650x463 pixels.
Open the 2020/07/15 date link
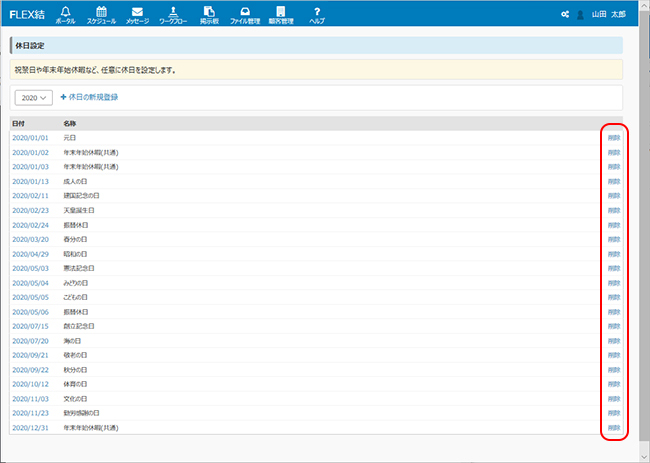[30, 326]
